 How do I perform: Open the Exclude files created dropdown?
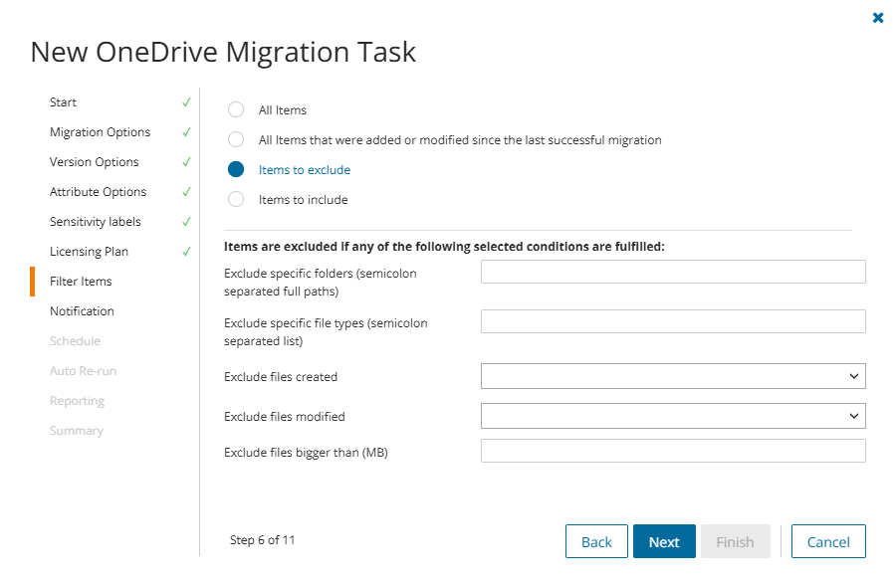tap(673, 376)
